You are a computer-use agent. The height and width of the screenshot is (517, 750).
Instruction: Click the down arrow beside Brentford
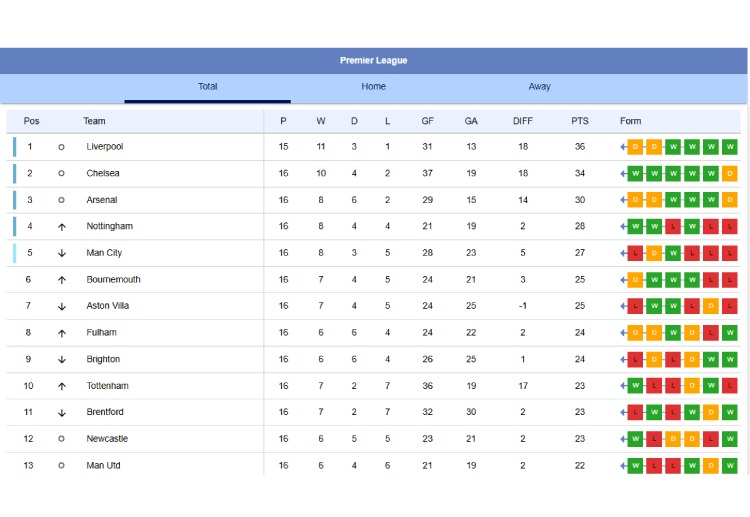tap(62, 413)
